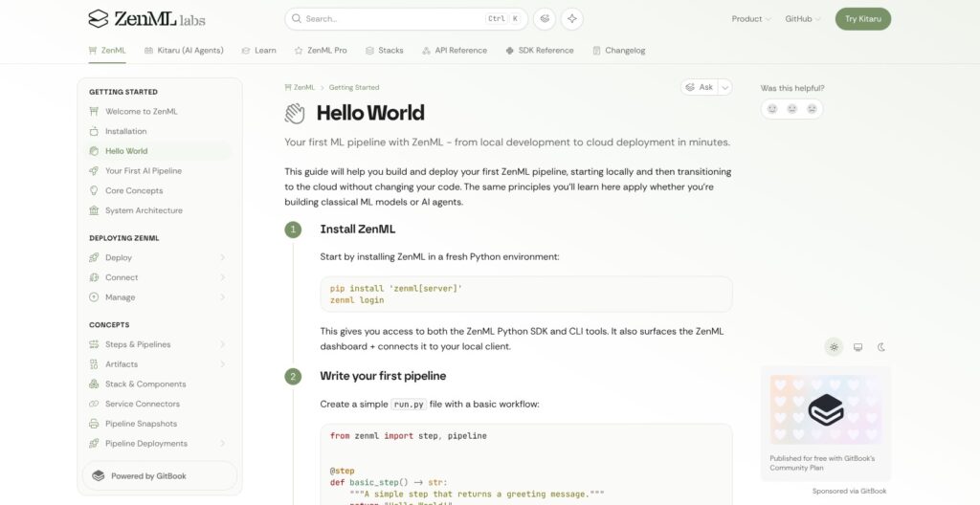The height and width of the screenshot is (505, 980).
Task: Click the Artifacts sidebar icon
Action: click(x=94, y=364)
